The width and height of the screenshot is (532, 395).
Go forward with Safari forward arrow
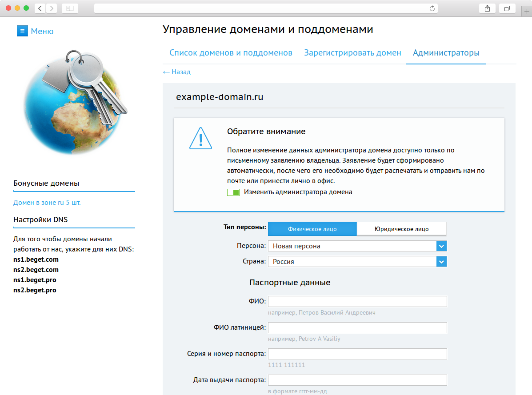52,8
